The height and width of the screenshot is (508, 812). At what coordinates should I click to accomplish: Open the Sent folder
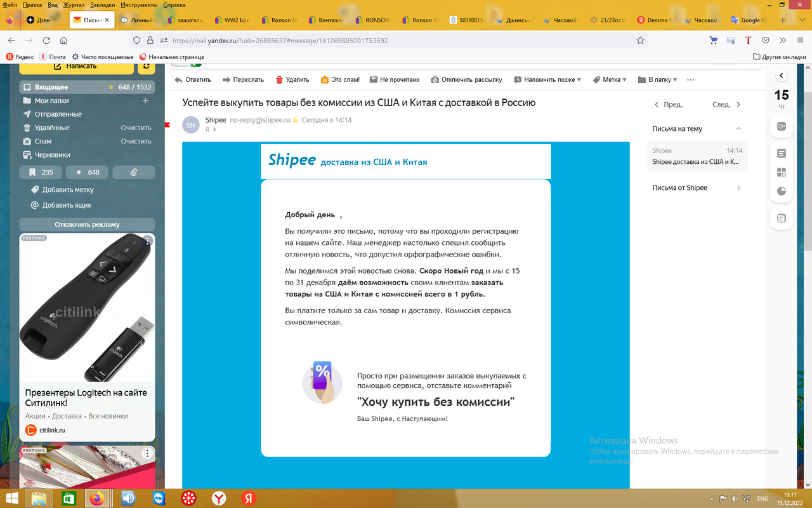pyautogui.click(x=58, y=114)
